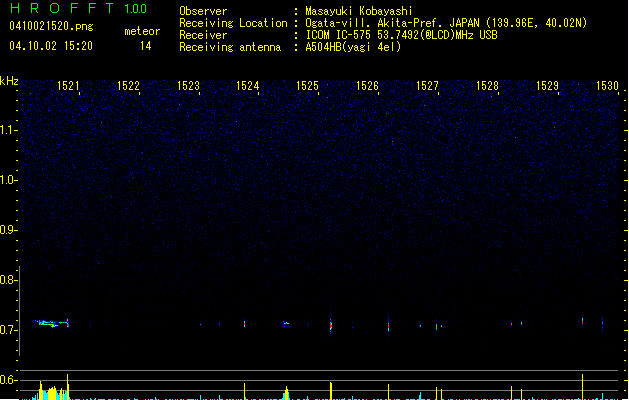Click the kHz axis unit label
Screen dimensions: 629x400
9,81
